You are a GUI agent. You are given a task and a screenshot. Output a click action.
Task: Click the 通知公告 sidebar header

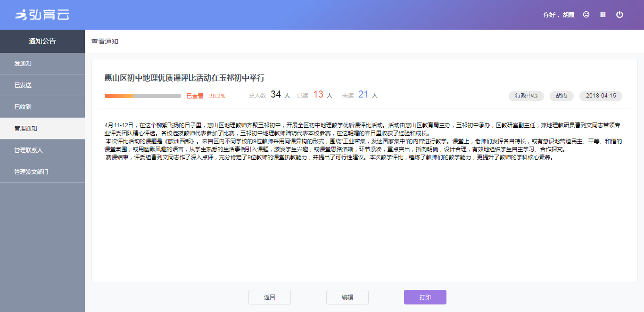point(42,41)
